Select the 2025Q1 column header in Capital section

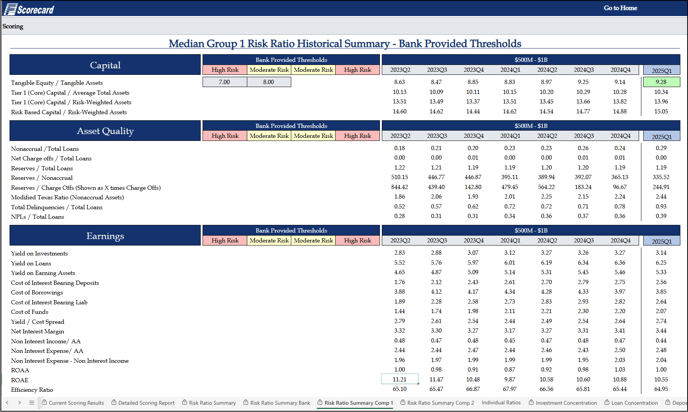(661, 70)
